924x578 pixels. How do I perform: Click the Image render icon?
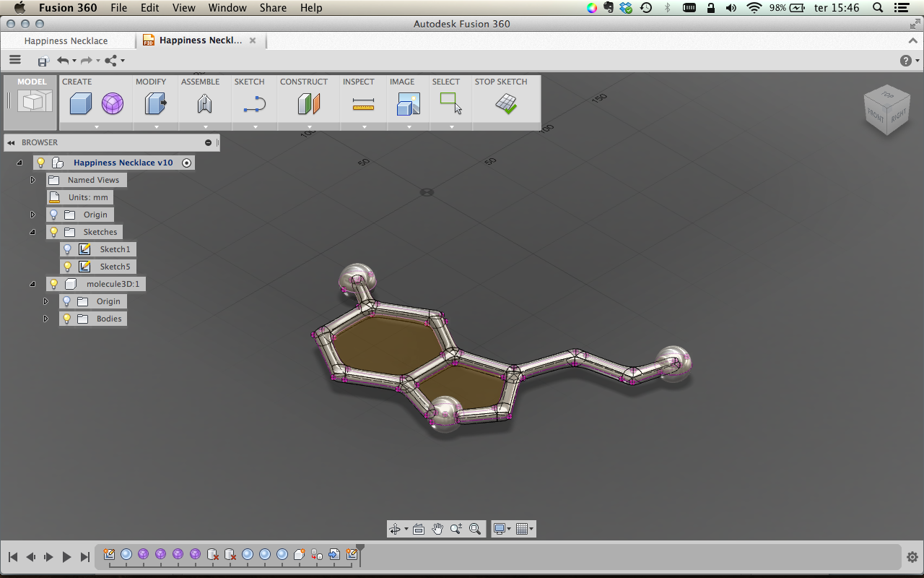pyautogui.click(x=409, y=104)
